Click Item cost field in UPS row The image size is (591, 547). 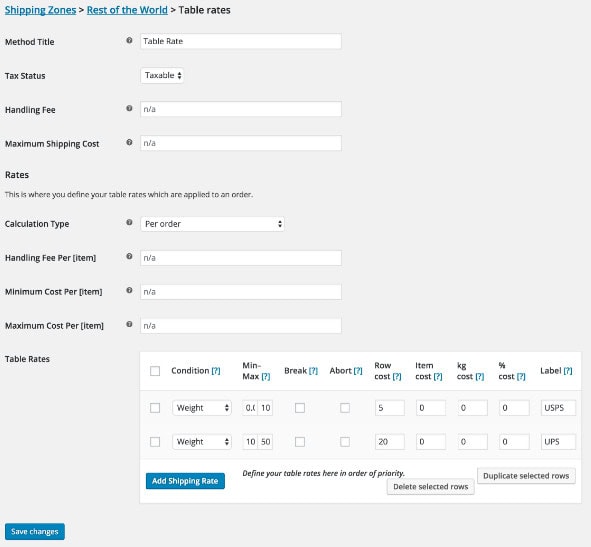(x=431, y=442)
